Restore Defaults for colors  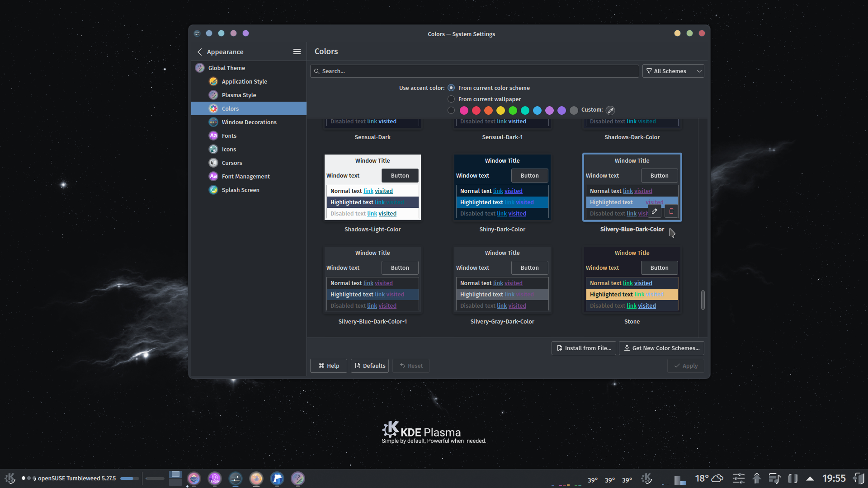click(x=370, y=366)
